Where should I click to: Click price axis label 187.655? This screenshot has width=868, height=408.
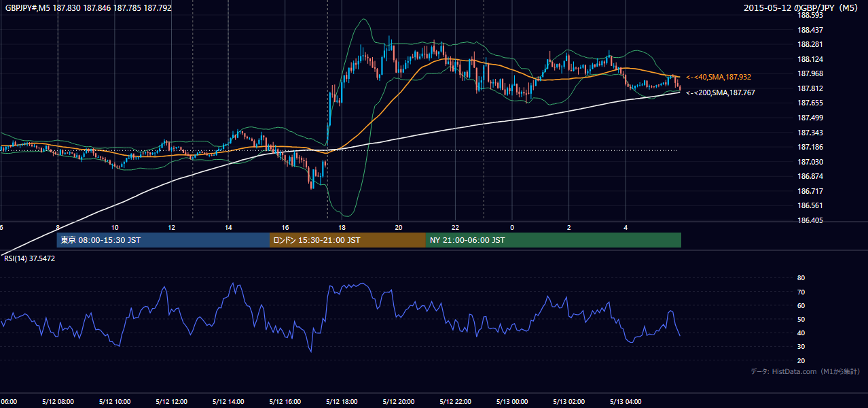(810, 103)
